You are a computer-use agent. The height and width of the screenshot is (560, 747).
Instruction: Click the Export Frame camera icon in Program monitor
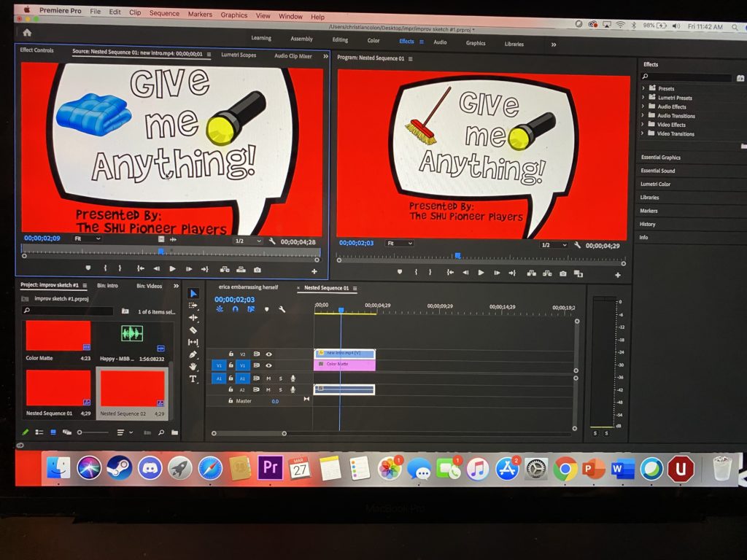(x=563, y=273)
